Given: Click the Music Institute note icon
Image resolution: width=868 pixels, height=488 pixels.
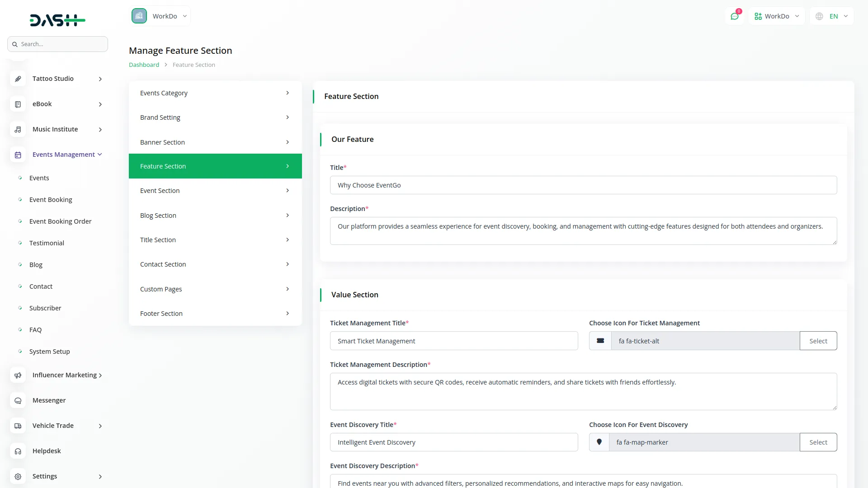Looking at the screenshot, I should click(18, 129).
